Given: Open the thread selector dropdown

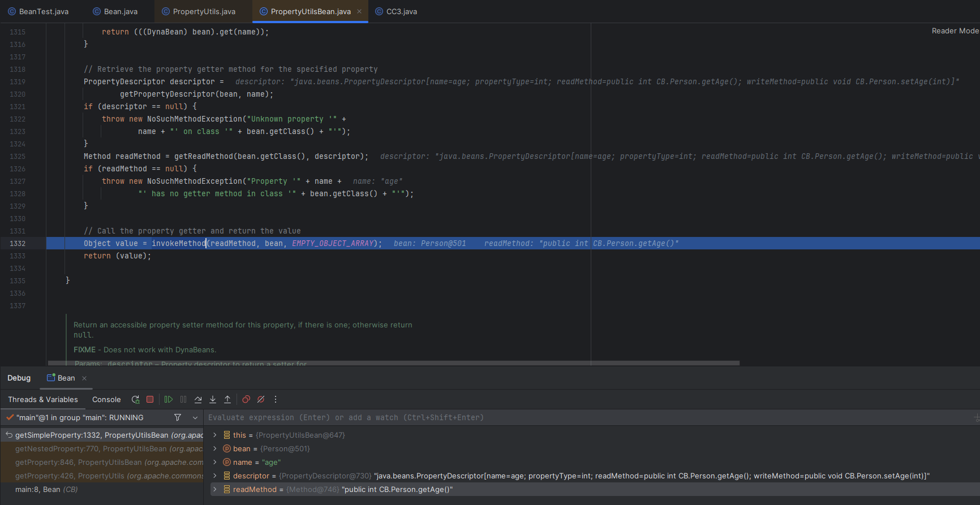Looking at the screenshot, I should pyautogui.click(x=195, y=418).
